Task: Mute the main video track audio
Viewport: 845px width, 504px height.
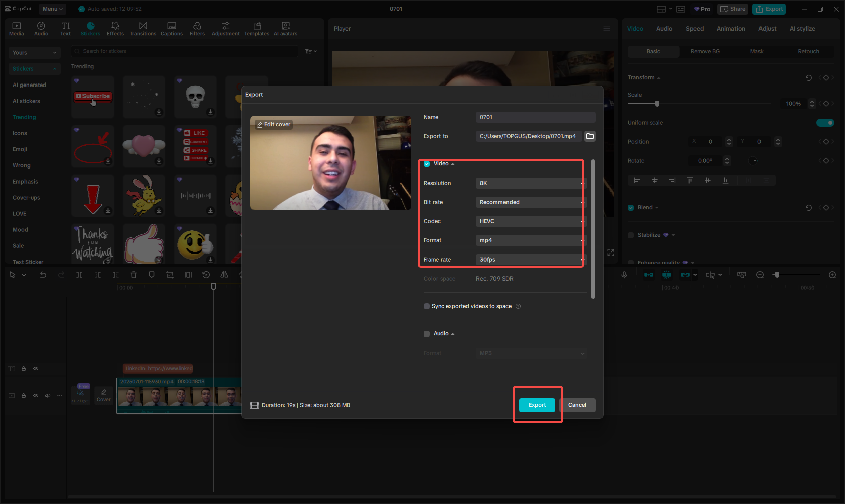Action: click(48, 396)
